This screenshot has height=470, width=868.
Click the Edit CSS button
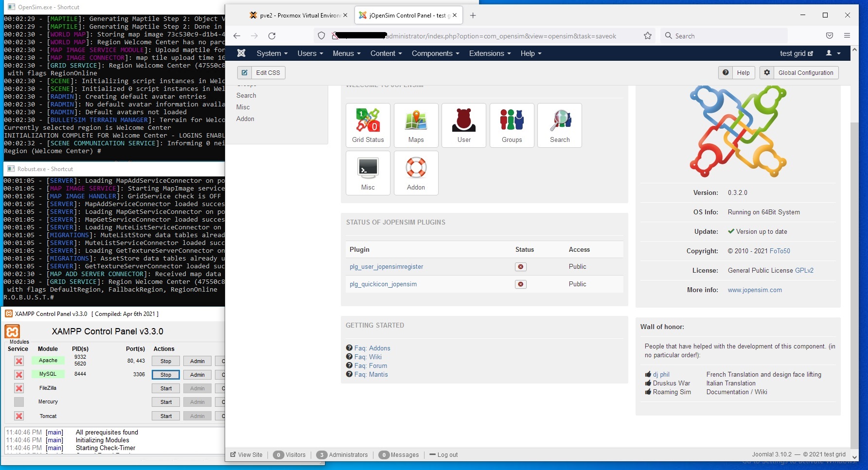click(x=261, y=73)
